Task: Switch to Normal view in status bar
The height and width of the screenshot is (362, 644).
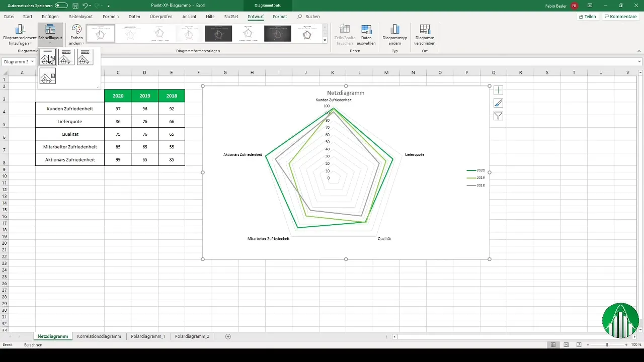Action: 553,345
